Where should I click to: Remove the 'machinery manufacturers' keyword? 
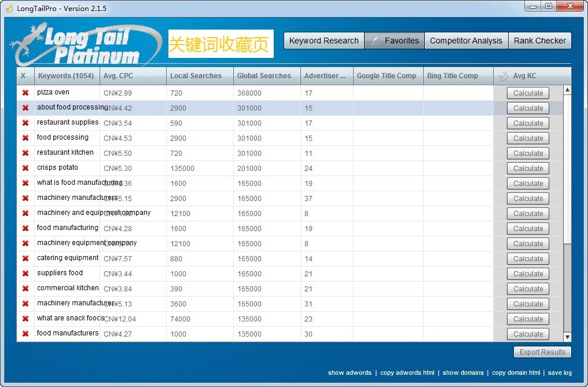pos(25,198)
